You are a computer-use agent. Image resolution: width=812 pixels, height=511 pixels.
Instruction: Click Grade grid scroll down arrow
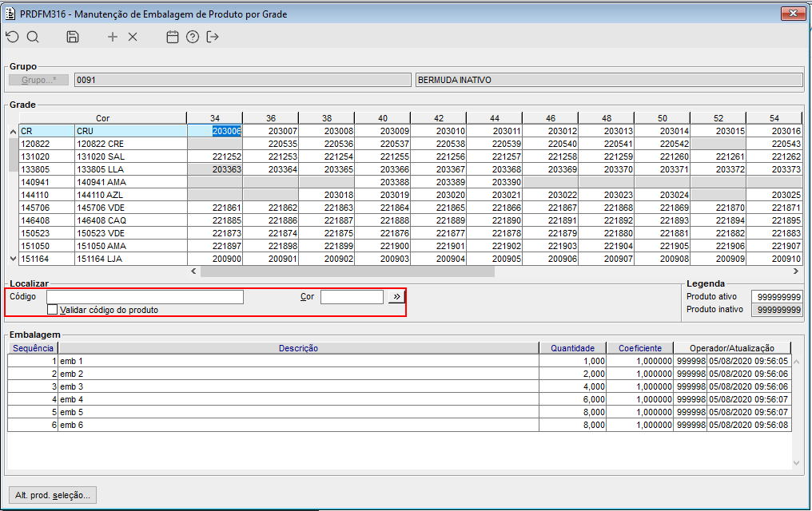(x=13, y=259)
